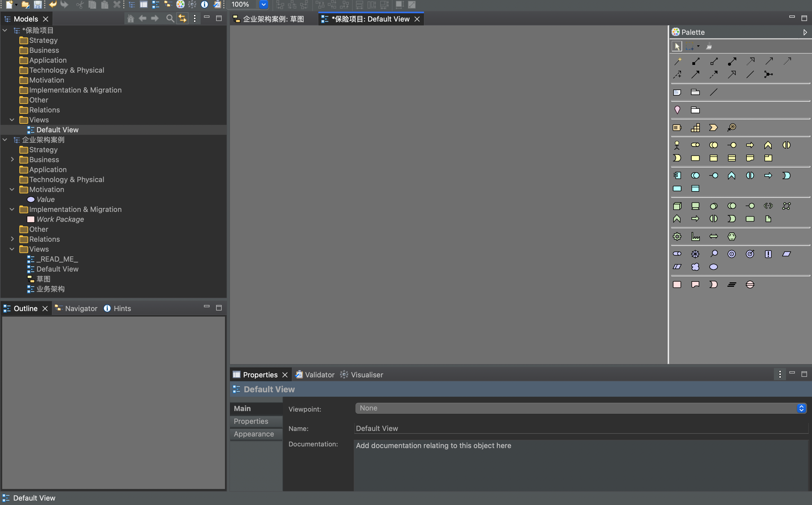
Task: Open the Appearance section in Properties
Action: pyautogui.click(x=254, y=434)
